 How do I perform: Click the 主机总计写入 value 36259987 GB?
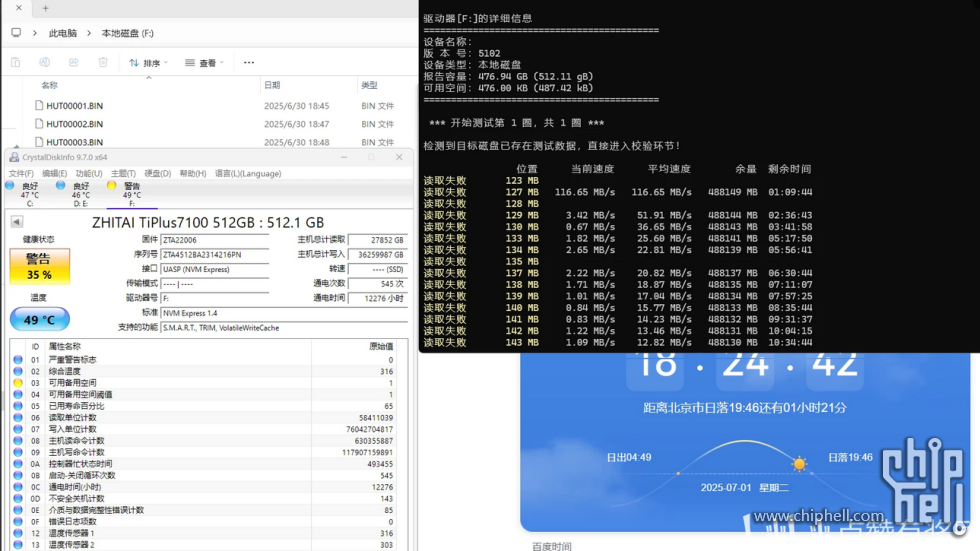pyautogui.click(x=378, y=254)
